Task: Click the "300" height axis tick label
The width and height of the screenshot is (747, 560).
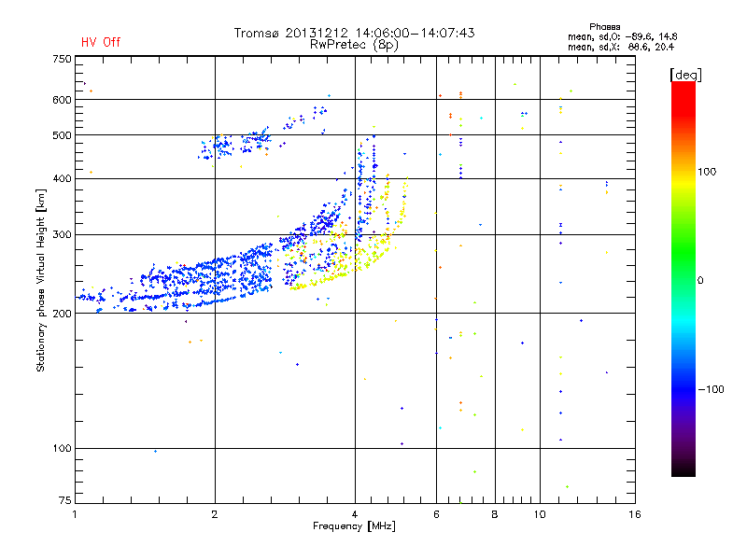Action: click(62, 235)
